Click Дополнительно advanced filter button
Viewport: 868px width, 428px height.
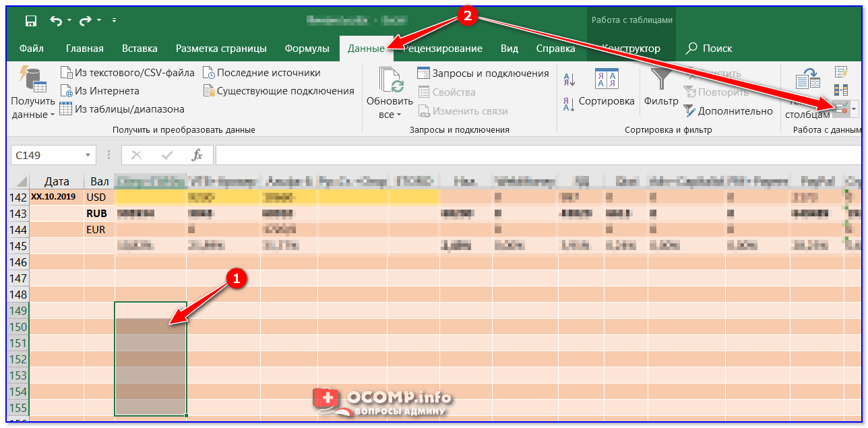[x=728, y=111]
